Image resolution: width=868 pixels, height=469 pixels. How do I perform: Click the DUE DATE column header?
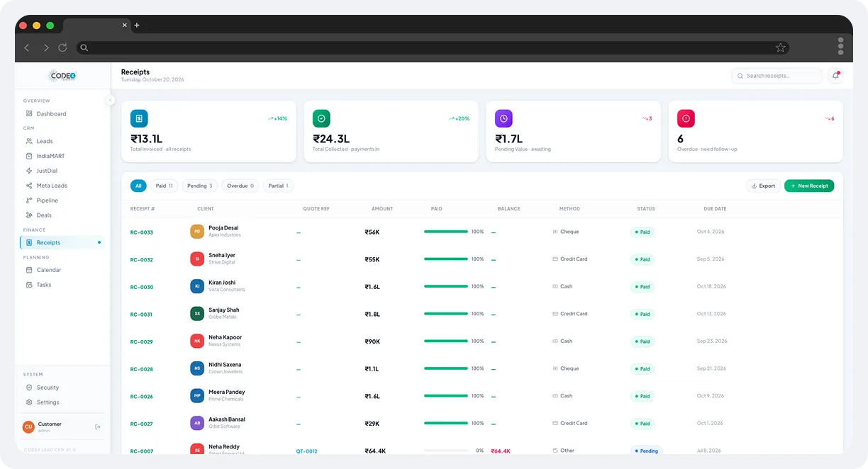pyautogui.click(x=715, y=209)
